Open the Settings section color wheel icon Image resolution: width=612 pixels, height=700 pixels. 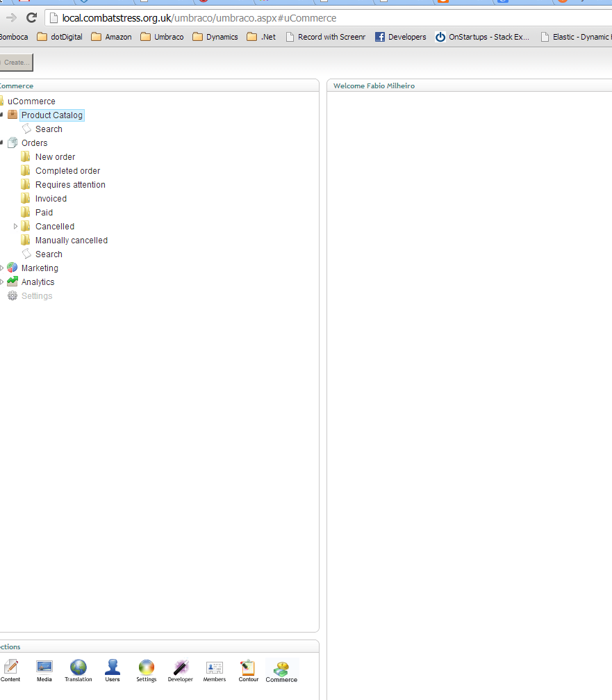(147, 667)
